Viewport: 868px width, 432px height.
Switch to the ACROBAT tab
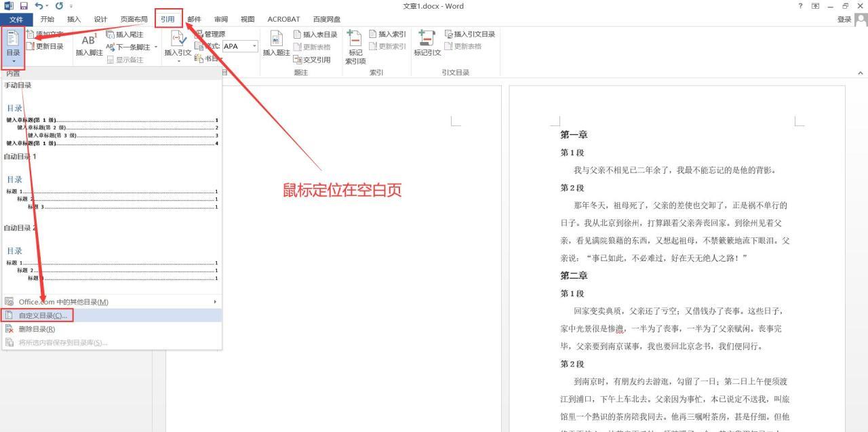coord(283,20)
